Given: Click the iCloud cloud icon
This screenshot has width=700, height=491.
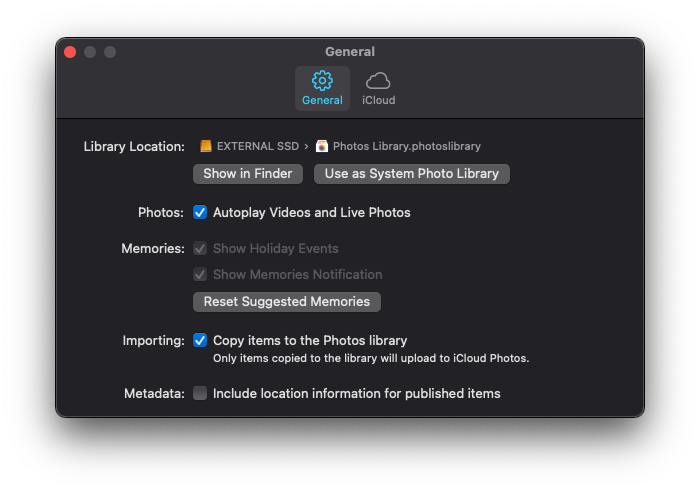Looking at the screenshot, I should pos(378,81).
